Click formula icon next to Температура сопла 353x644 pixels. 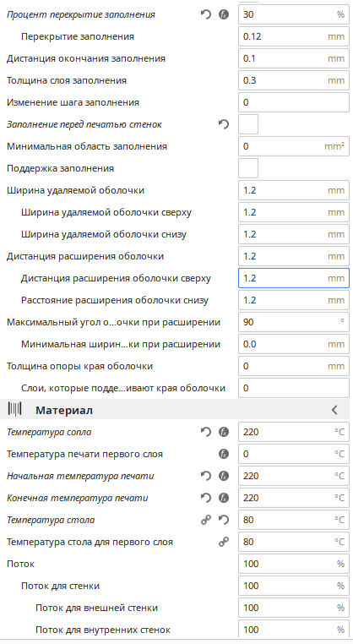pyautogui.click(x=224, y=432)
